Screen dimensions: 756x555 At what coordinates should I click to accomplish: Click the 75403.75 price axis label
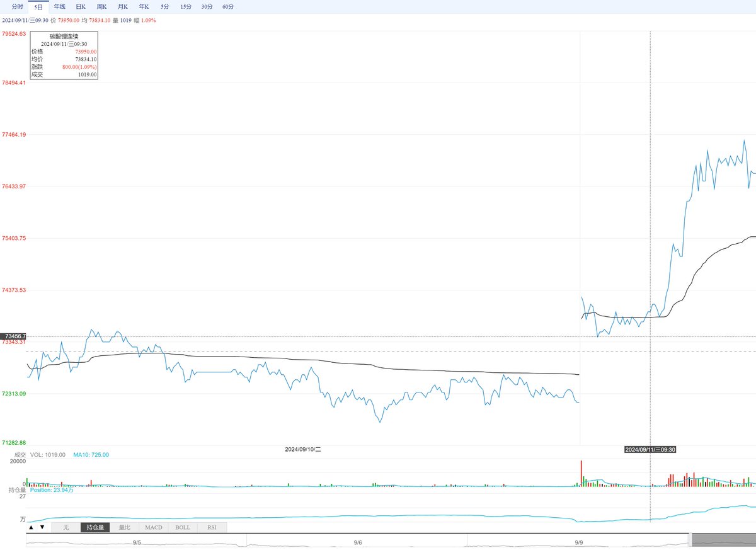click(x=14, y=238)
